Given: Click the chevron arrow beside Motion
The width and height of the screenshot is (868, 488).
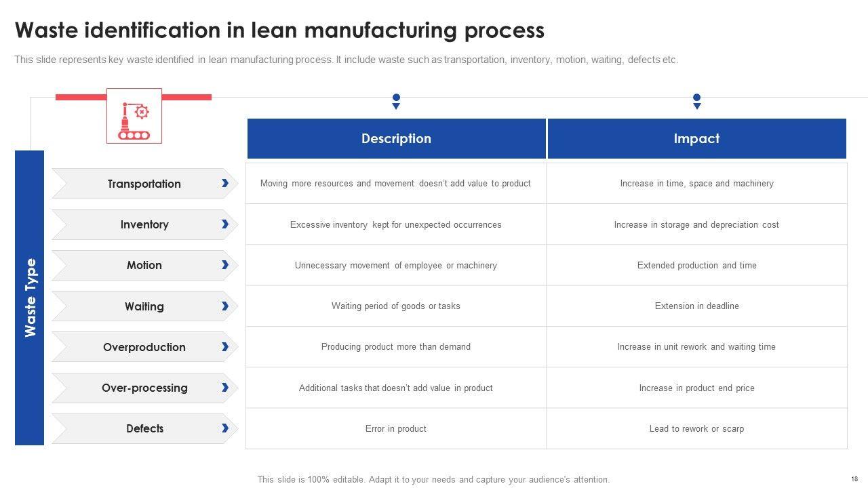Looking at the screenshot, I should point(224,265).
